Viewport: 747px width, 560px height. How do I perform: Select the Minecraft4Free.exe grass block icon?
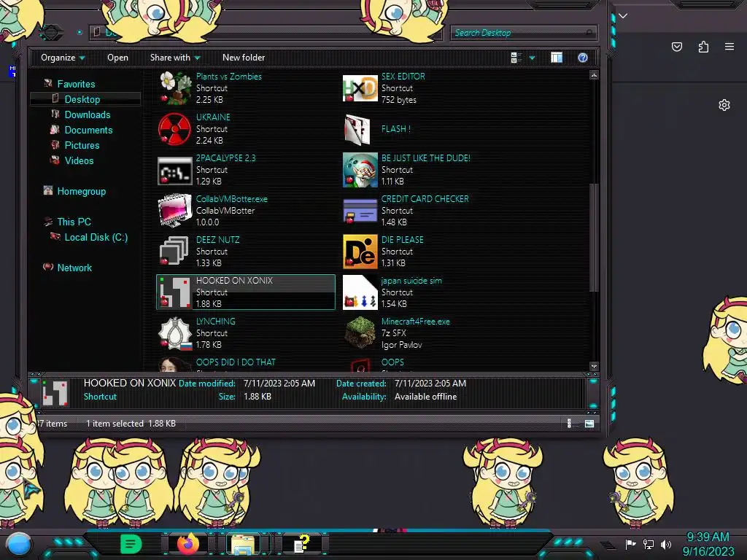coord(360,332)
